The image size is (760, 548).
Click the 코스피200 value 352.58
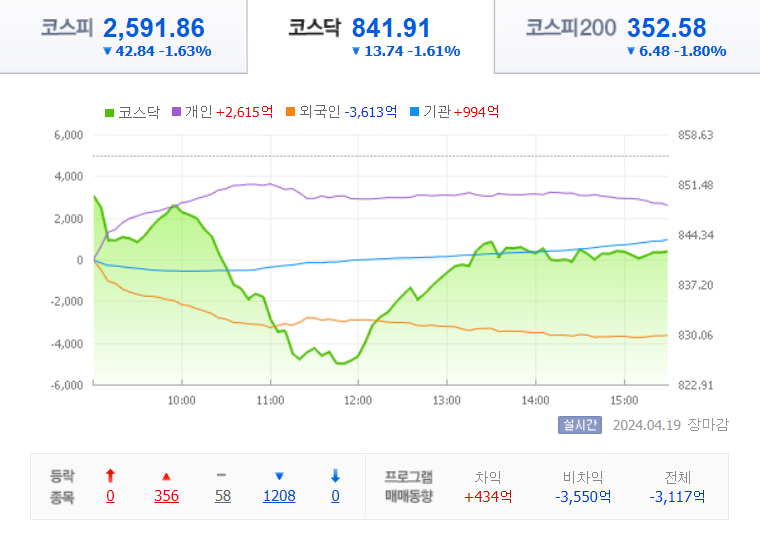click(x=666, y=28)
